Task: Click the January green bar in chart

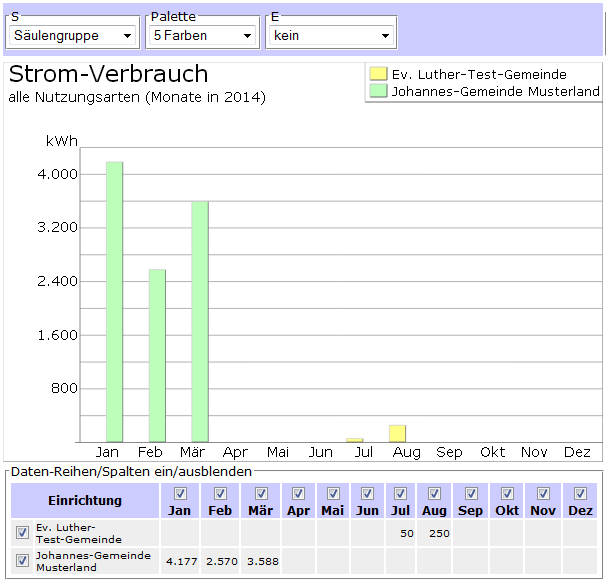Action: [x=114, y=300]
